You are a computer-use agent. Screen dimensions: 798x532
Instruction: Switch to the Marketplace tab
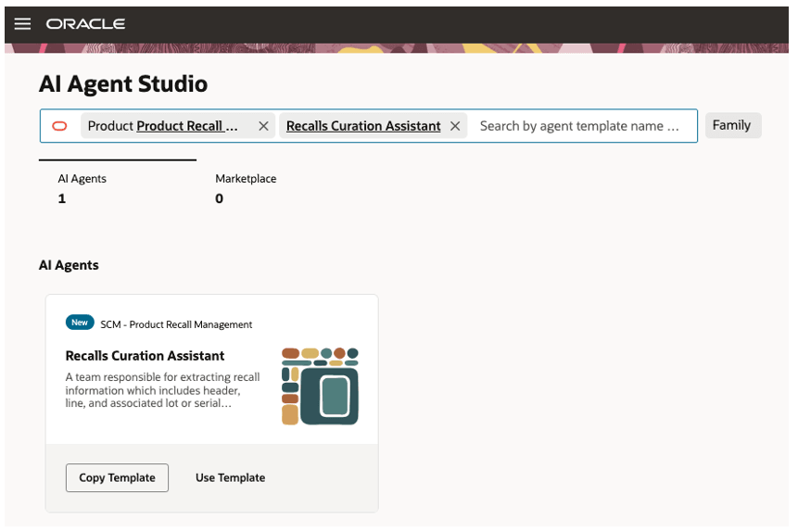246,188
